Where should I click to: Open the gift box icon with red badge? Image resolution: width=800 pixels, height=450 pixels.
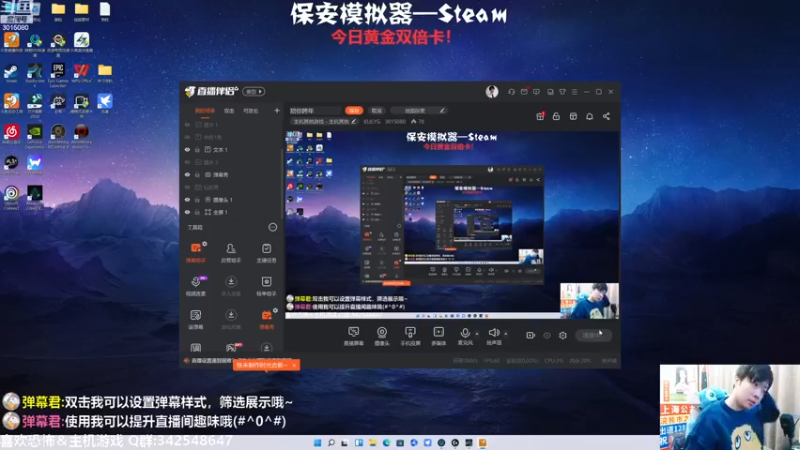(540, 116)
